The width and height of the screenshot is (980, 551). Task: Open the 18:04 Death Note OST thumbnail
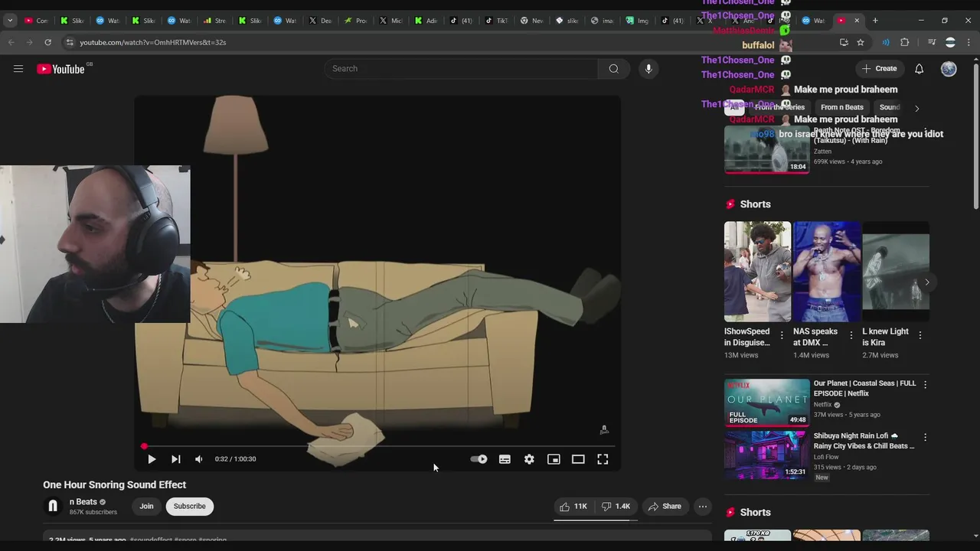(766, 149)
